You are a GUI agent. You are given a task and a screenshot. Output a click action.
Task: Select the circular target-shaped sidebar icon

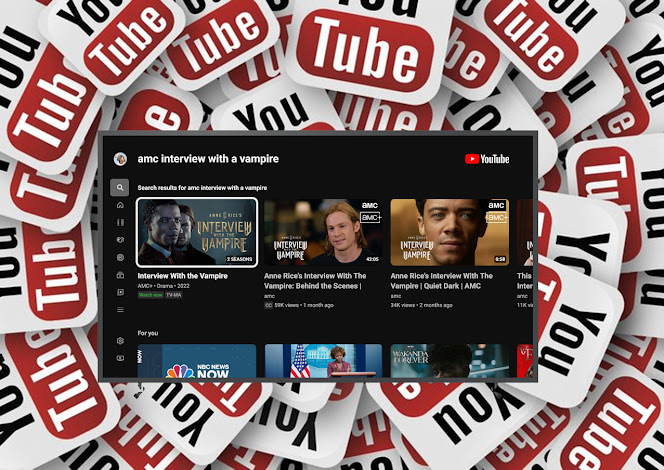[x=120, y=257]
